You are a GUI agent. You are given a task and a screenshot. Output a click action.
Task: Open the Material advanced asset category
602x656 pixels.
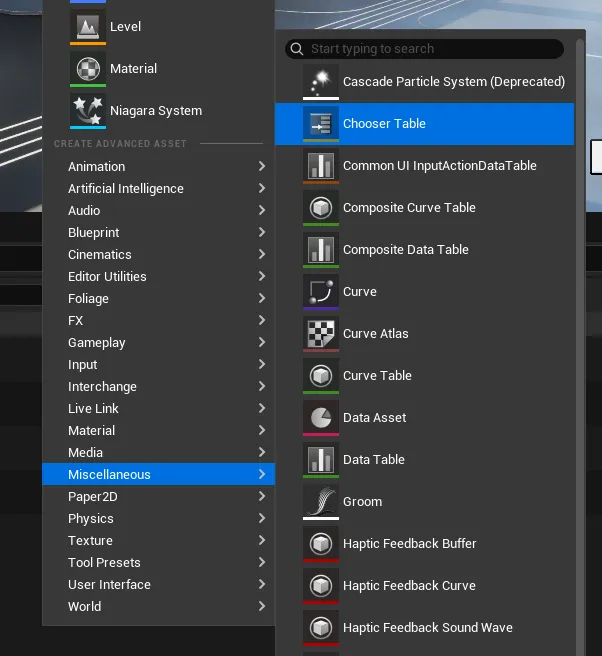coord(159,430)
